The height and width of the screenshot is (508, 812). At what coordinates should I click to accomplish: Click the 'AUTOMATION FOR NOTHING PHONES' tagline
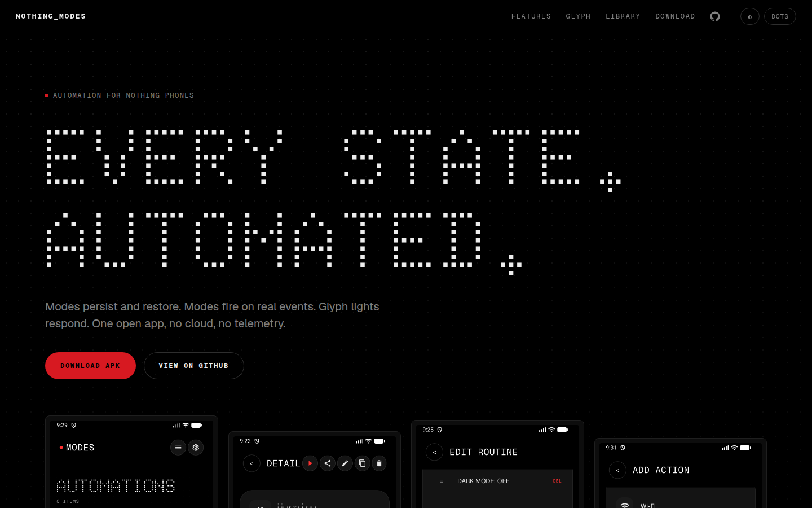tap(123, 95)
